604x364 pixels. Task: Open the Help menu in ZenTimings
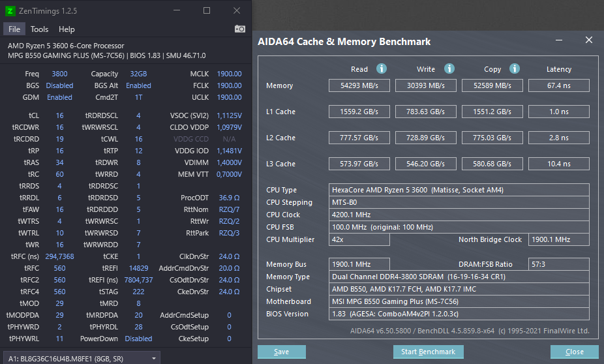[x=67, y=29]
